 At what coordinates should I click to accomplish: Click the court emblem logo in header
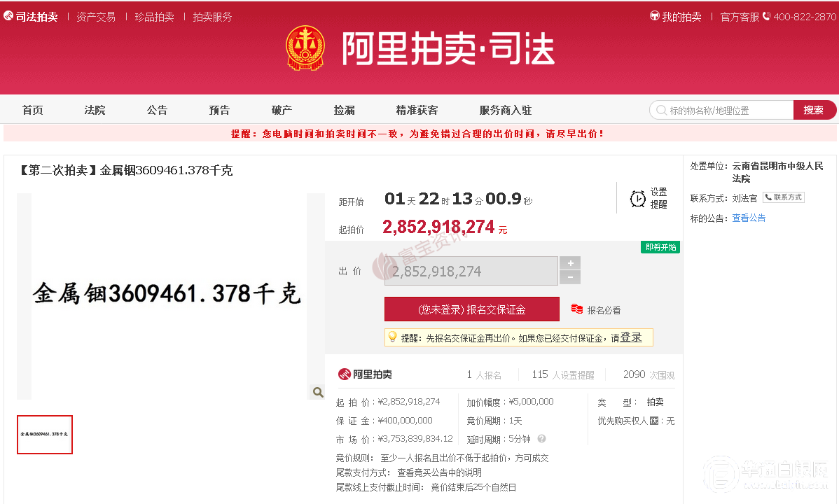point(305,48)
